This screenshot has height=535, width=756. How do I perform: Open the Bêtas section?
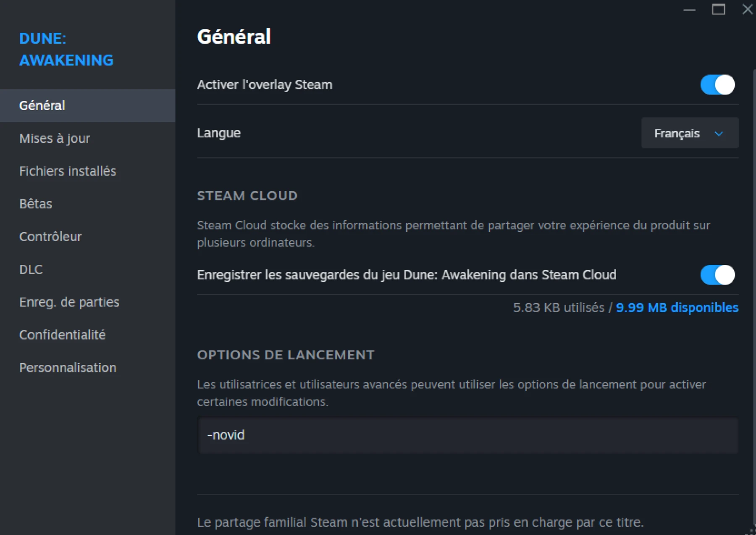pos(35,204)
